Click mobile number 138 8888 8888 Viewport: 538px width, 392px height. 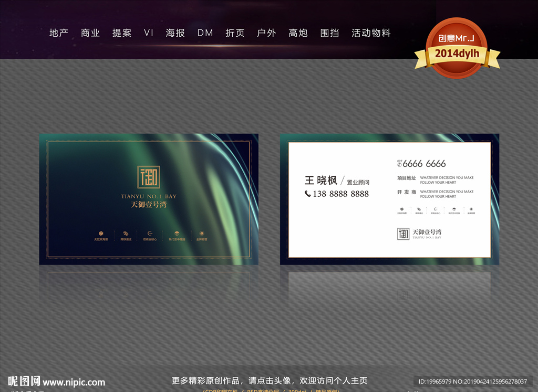coord(340,194)
